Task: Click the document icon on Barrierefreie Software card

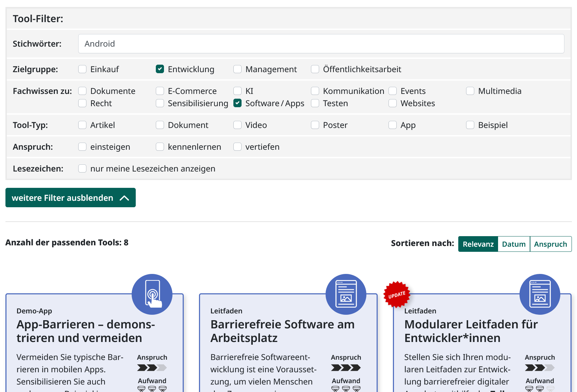Action: point(346,294)
